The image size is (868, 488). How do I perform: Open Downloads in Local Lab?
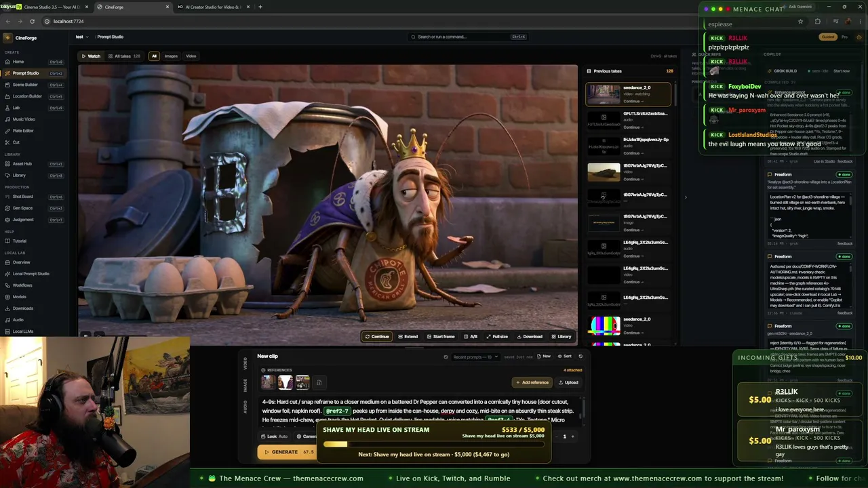tap(34, 308)
